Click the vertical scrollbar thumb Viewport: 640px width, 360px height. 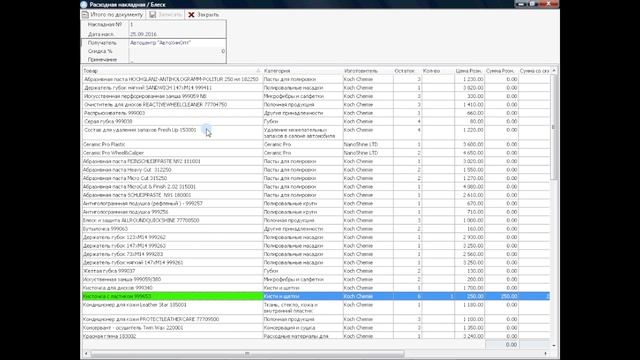(x=554, y=127)
